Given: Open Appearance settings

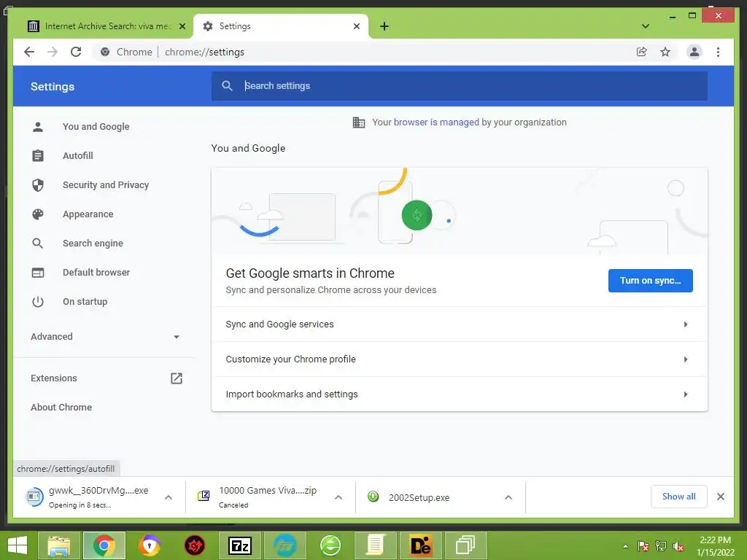Looking at the screenshot, I should tap(88, 214).
